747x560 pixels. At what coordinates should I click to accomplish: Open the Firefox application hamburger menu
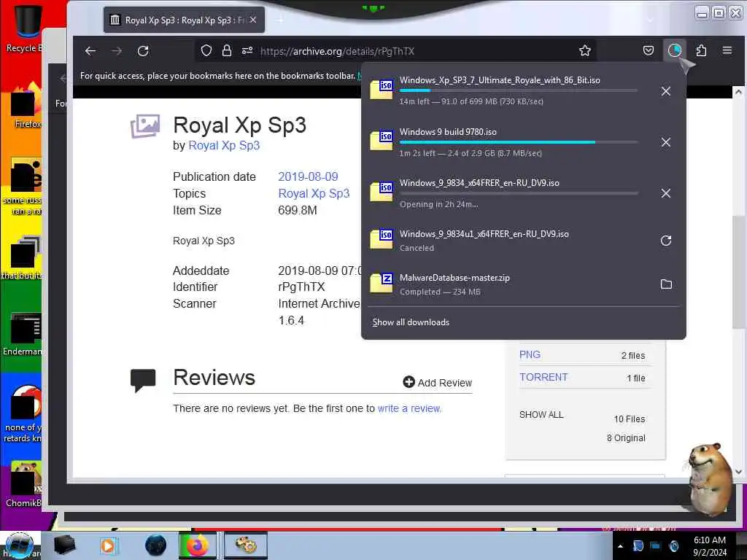727,50
